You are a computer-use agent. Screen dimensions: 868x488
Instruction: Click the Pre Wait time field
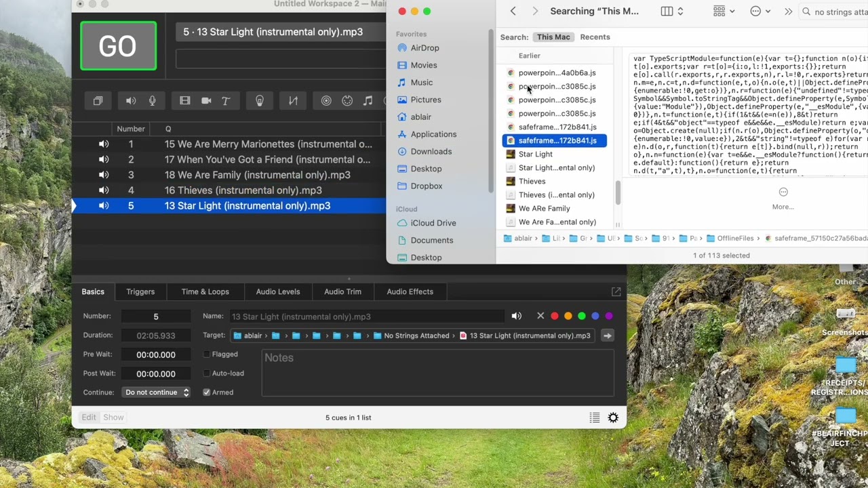(x=156, y=354)
